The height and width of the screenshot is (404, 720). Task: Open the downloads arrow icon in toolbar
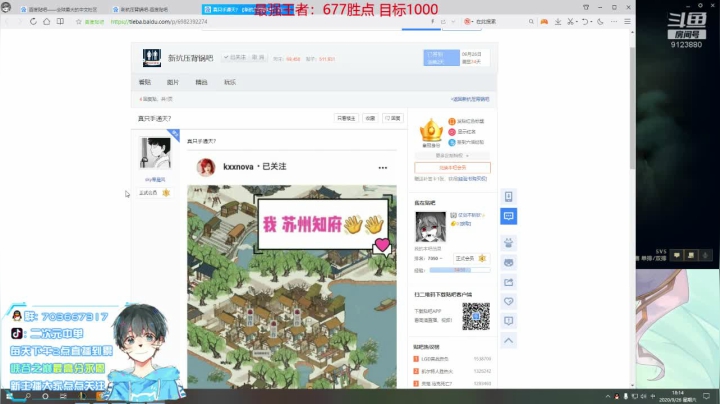(x=557, y=22)
